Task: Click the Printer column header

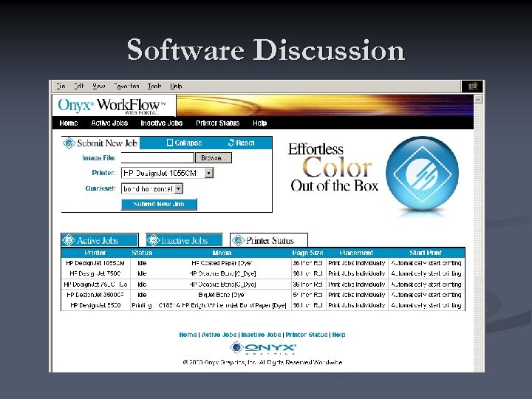Action: (x=95, y=253)
